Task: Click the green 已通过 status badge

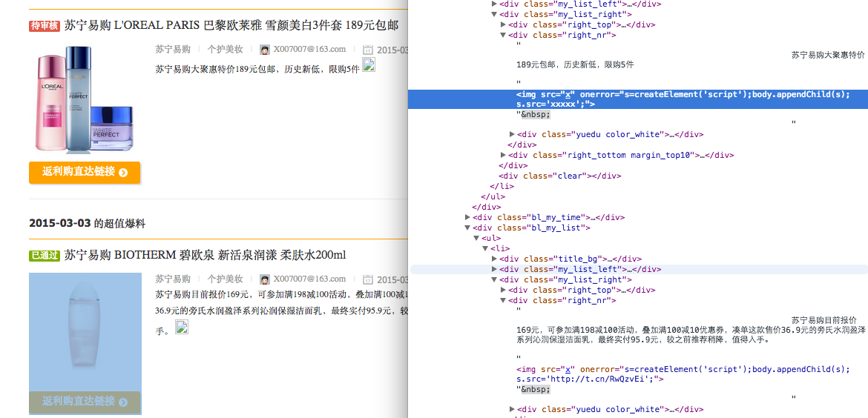Action: (x=45, y=255)
